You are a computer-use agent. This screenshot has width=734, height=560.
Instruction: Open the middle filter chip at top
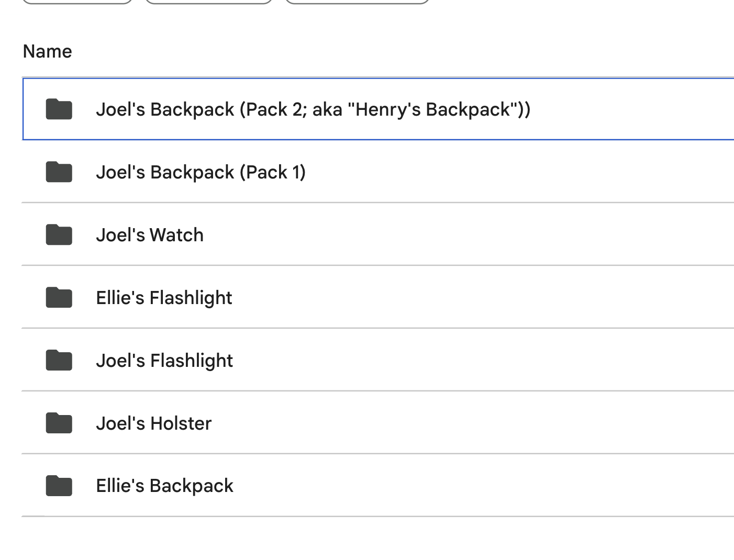208,2
